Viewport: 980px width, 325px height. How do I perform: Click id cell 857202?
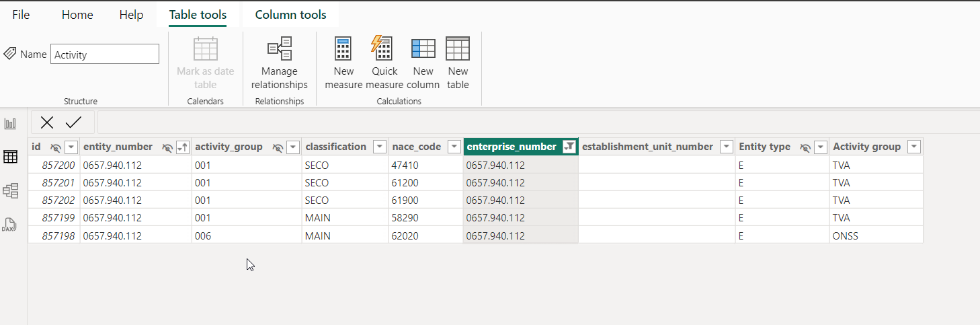(x=54, y=200)
